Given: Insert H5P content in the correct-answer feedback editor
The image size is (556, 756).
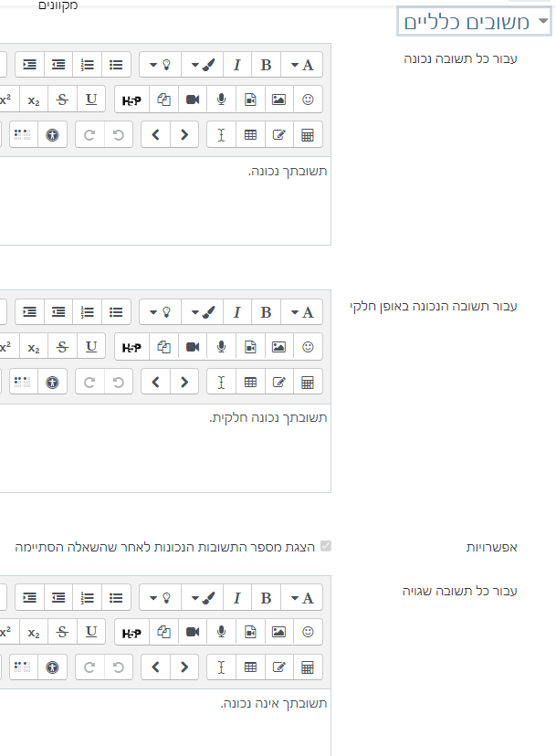Looking at the screenshot, I should (131, 100).
